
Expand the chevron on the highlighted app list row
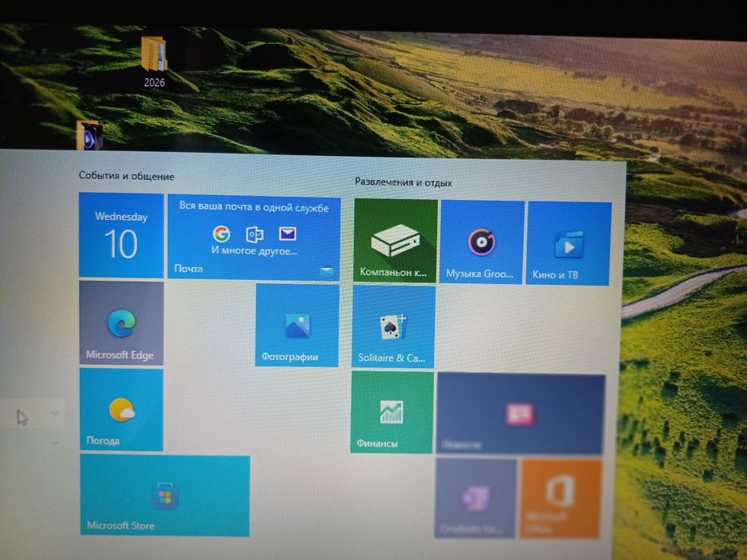click(x=54, y=414)
